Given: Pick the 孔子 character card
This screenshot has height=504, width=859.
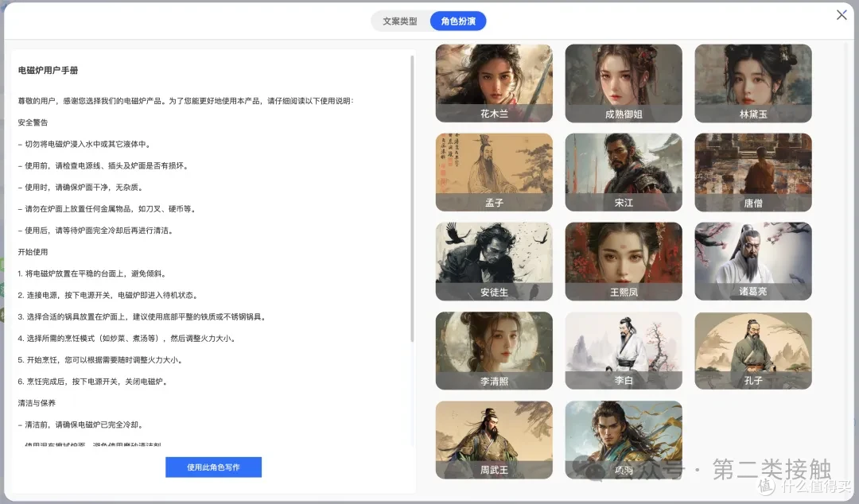Looking at the screenshot, I should 753,351.
